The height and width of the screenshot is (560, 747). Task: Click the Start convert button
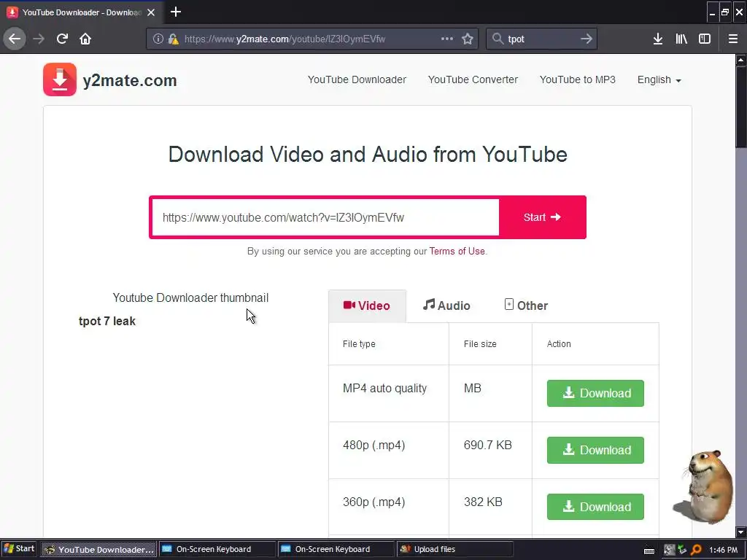[542, 217]
